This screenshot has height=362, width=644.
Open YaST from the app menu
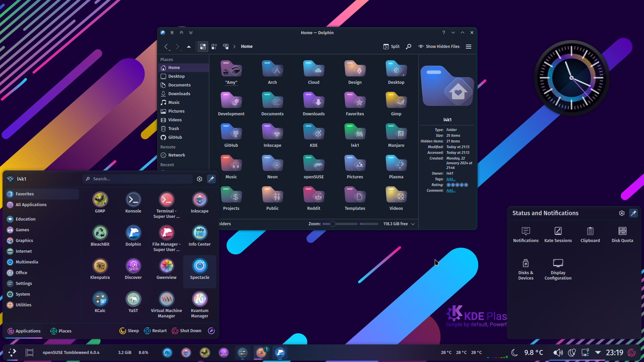(x=133, y=302)
